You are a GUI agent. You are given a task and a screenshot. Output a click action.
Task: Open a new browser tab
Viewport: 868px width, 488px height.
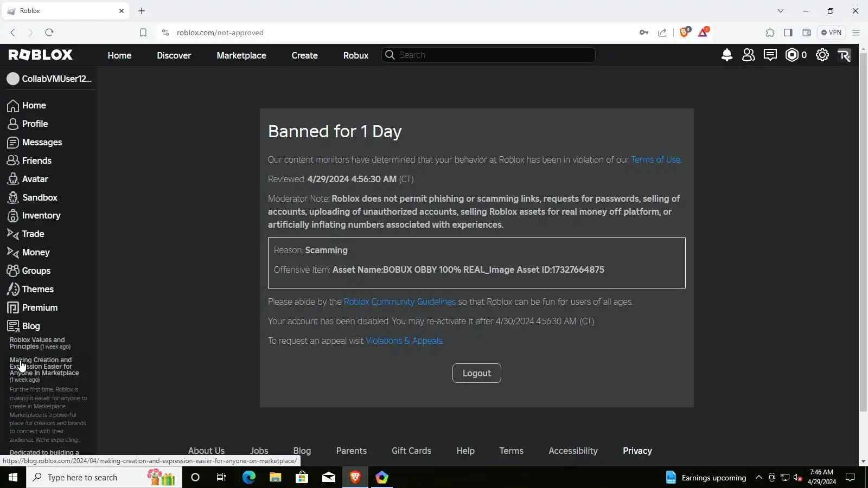(x=142, y=11)
